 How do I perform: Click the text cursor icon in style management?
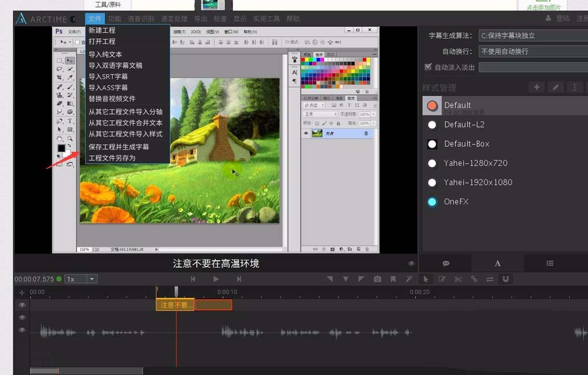574,87
